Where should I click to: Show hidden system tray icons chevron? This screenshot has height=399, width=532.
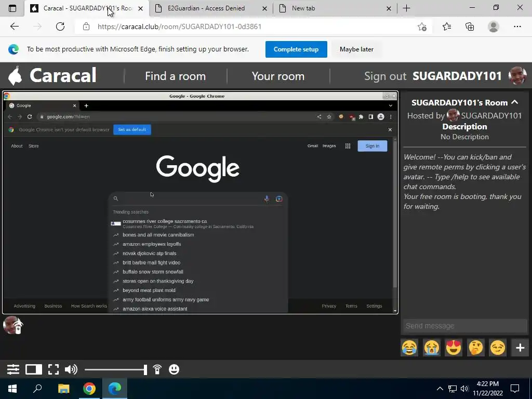coord(440,389)
